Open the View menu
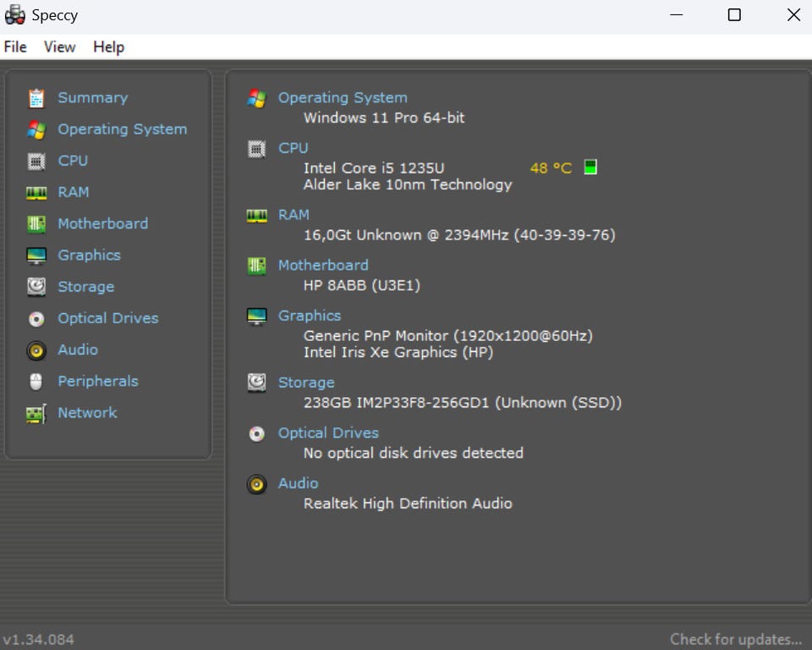The width and height of the screenshot is (812, 650). click(59, 47)
